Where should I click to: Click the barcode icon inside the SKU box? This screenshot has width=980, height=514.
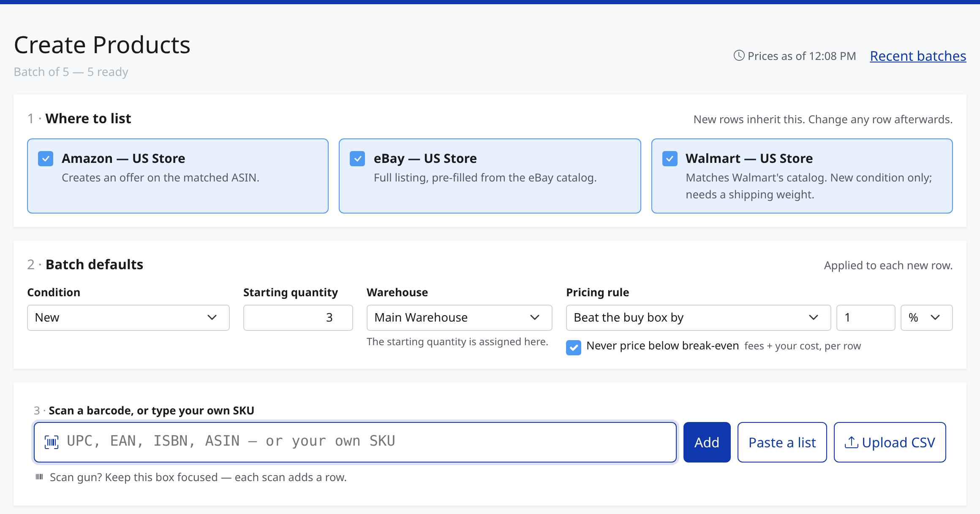click(52, 442)
